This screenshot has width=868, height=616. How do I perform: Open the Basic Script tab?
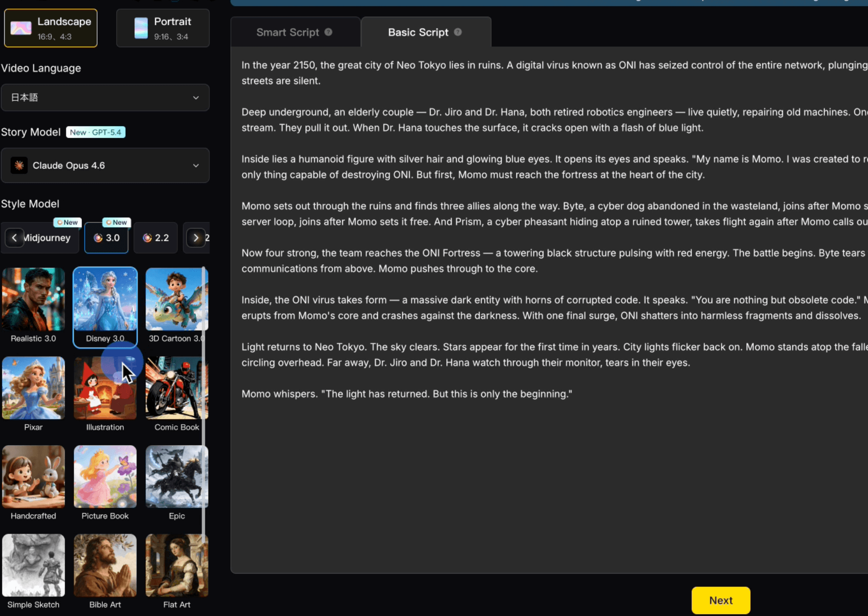(418, 32)
